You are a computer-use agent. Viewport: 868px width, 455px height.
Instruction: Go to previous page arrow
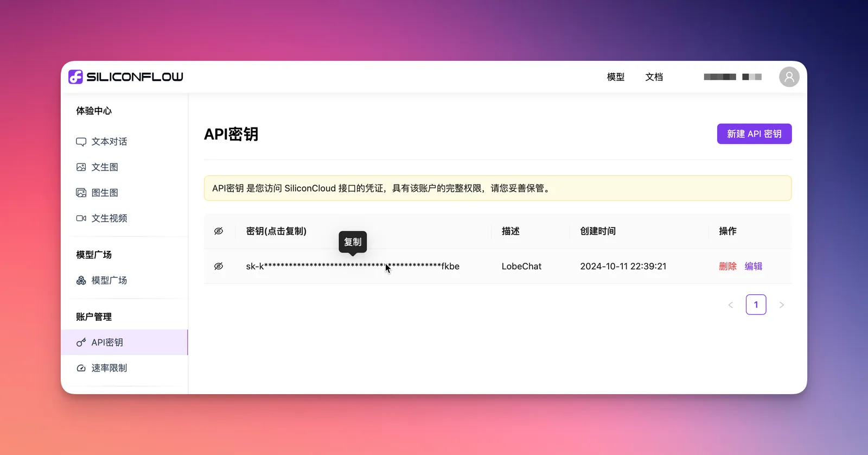731,305
